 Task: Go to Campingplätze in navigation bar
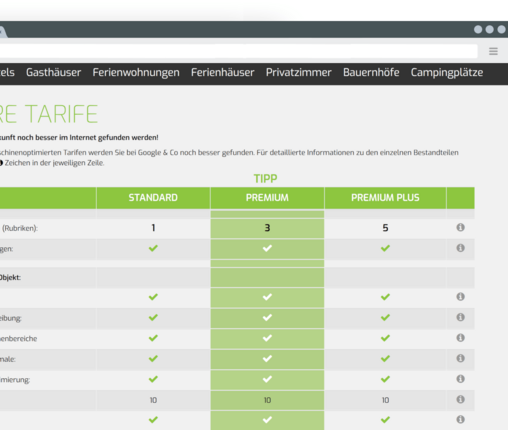[x=447, y=73]
